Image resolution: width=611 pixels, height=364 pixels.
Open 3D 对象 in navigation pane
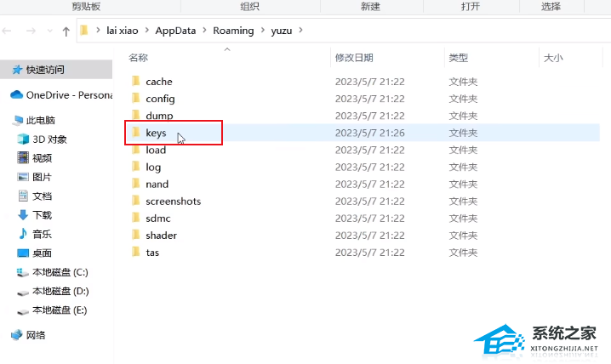(49, 139)
